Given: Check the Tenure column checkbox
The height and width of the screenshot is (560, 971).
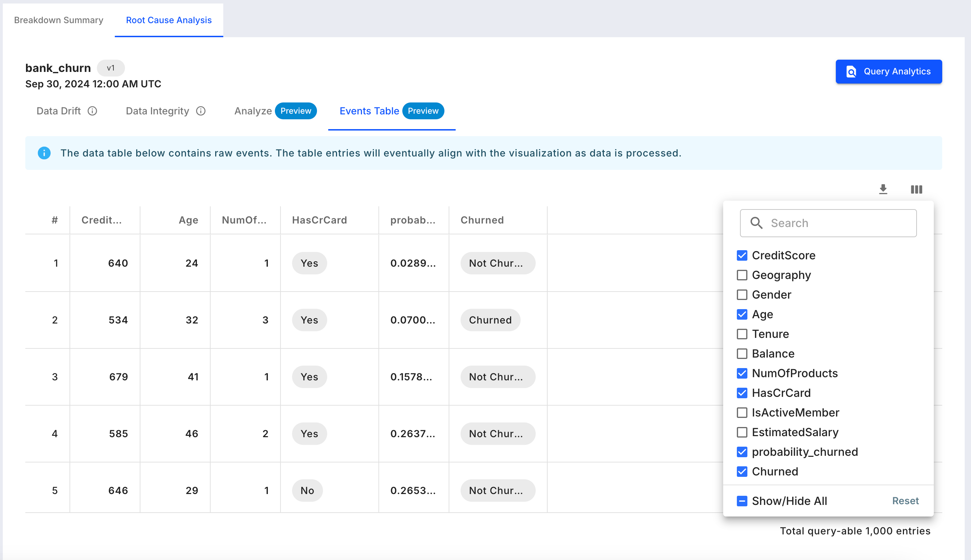Looking at the screenshot, I should click(742, 334).
